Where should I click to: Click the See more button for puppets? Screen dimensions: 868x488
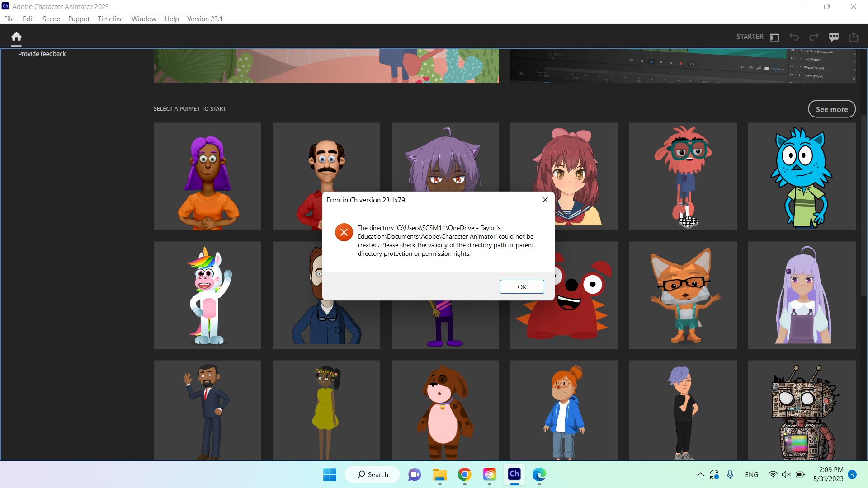(832, 109)
